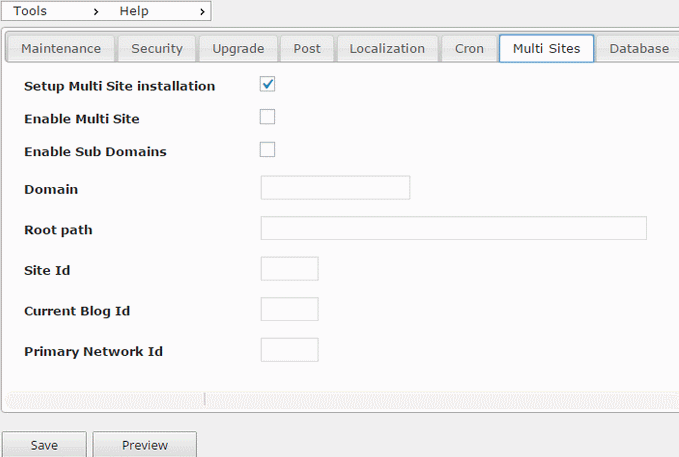Focus the Domain text field

(335, 188)
